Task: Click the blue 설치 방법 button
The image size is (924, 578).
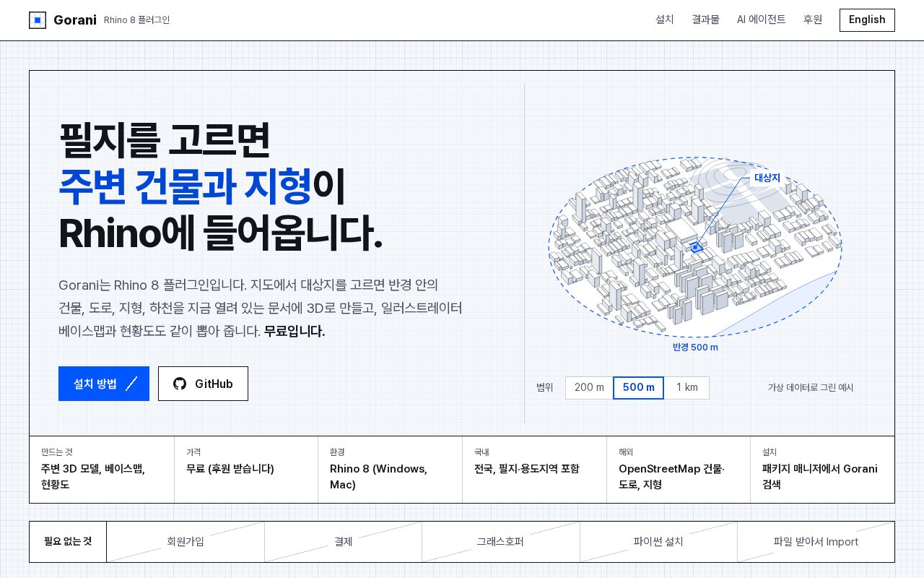Action: coord(104,384)
